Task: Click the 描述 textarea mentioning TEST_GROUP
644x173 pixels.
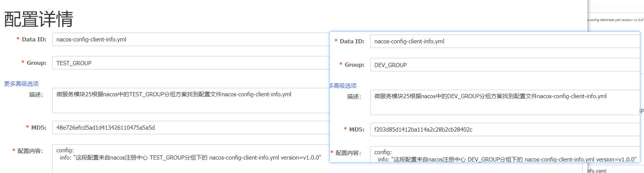Action: 190,100
